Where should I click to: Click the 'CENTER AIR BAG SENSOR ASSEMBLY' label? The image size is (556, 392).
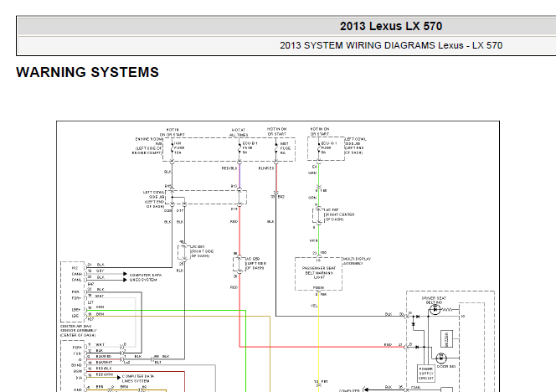click(78, 331)
